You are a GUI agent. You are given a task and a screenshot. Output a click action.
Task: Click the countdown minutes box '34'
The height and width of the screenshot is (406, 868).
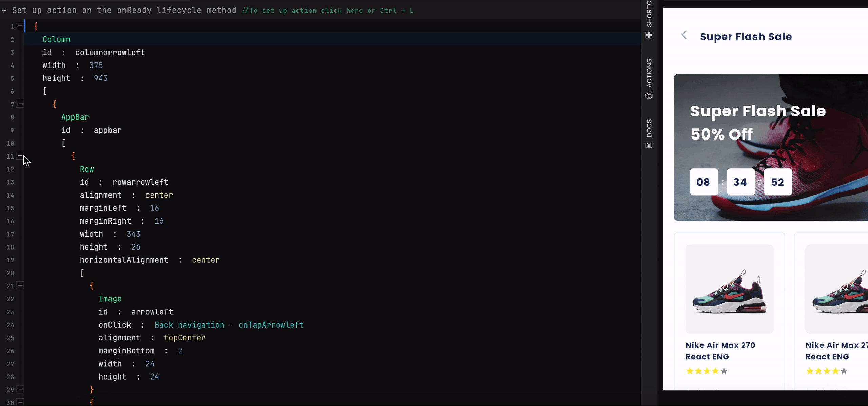(741, 182)
